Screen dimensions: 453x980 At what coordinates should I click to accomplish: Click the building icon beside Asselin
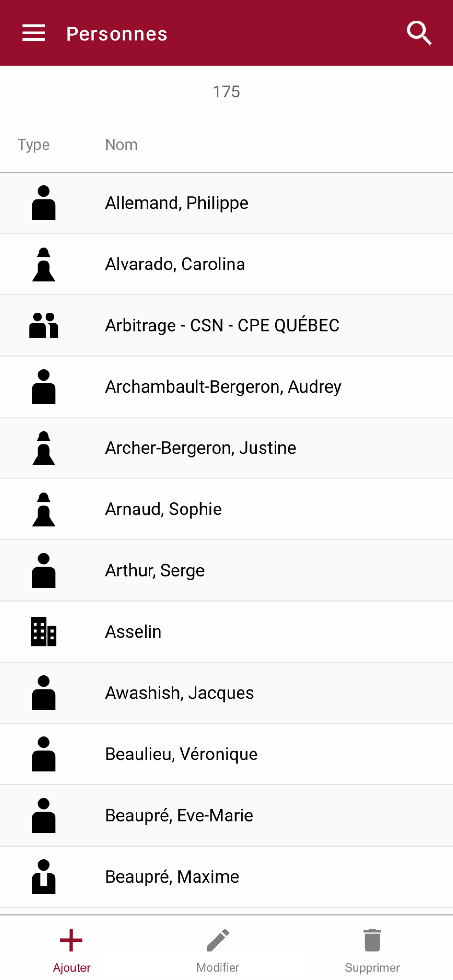[44, 631]
